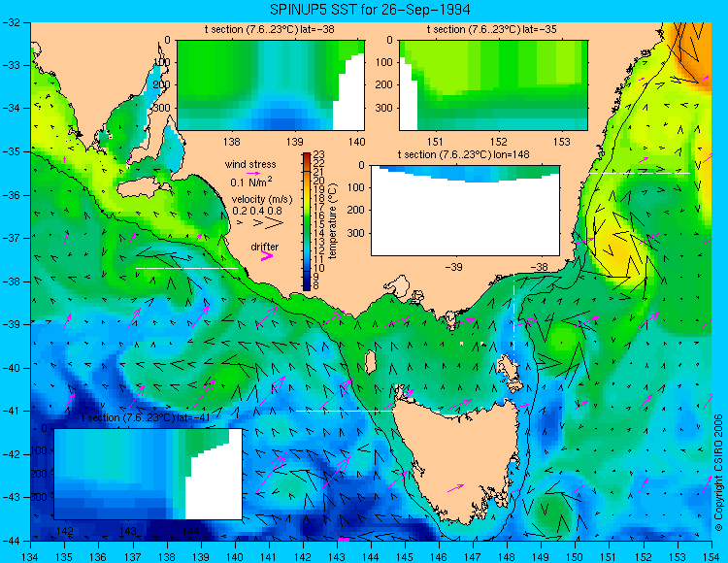Viewport: 728px width, 563px height.
Task: Click the © Copyright CSIRO 2006 notice
Action: pos(719,474)
